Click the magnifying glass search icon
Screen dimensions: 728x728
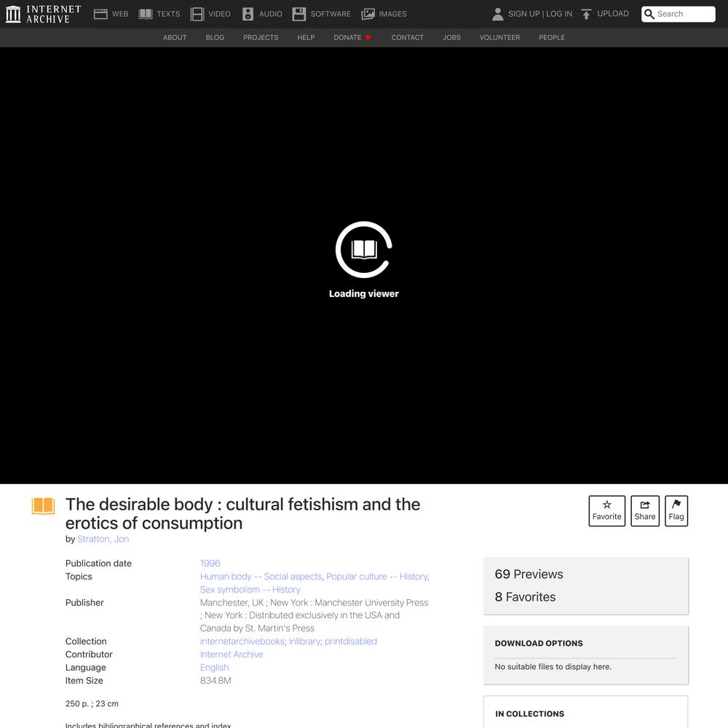coord(649,14)
